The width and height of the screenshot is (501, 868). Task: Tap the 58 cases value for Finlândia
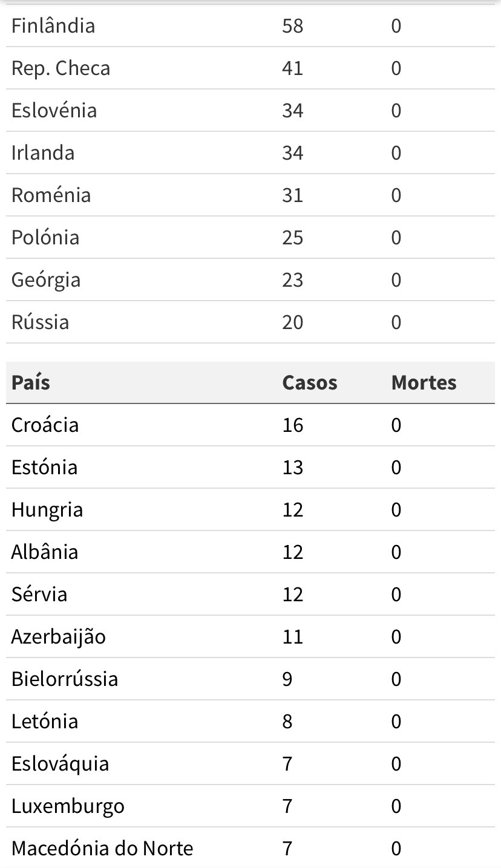[293, 26]
